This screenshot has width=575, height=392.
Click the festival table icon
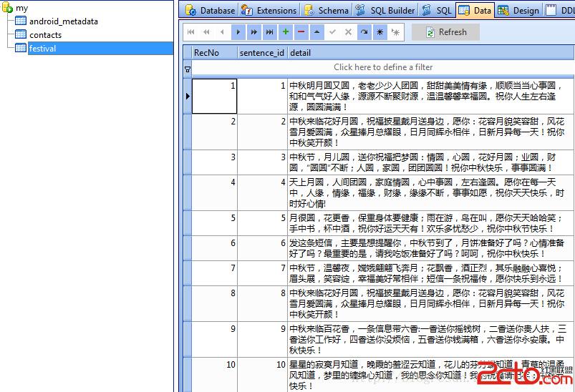tap(21, 48)
